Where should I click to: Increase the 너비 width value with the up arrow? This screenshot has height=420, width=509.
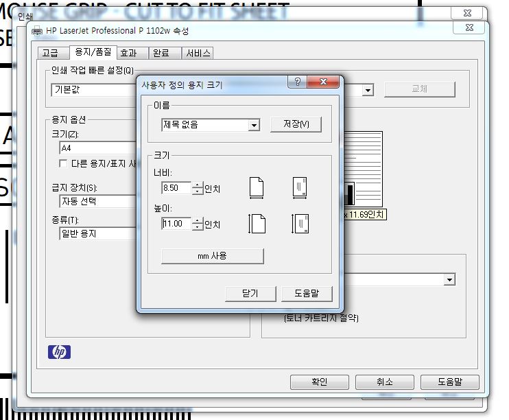(198, 185)
